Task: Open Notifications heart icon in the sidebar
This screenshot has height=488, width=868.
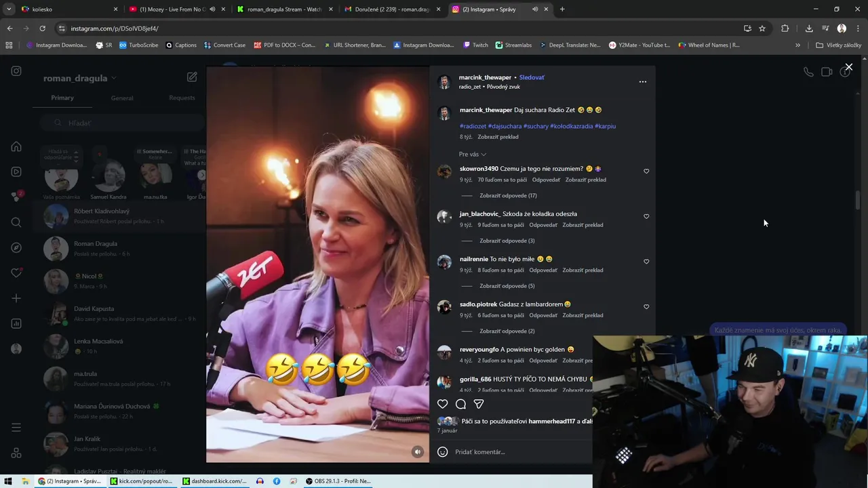Action: point(16,272)
